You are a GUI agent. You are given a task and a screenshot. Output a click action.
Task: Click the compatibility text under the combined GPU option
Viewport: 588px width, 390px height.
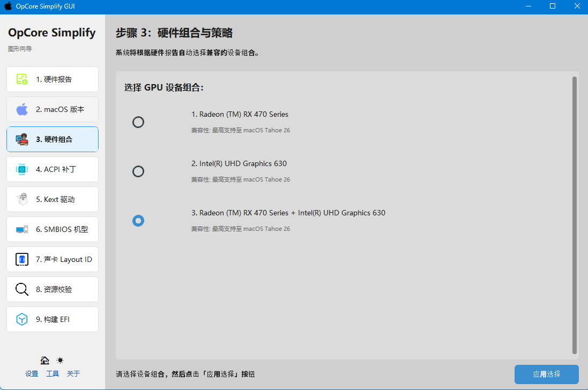pos(240,229)
